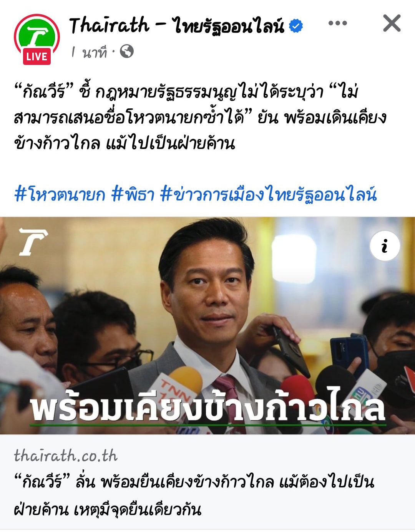Viewport: 415px width, 532px height.
Task: Click the blue verified badge icon
Action: pos(295,26)
